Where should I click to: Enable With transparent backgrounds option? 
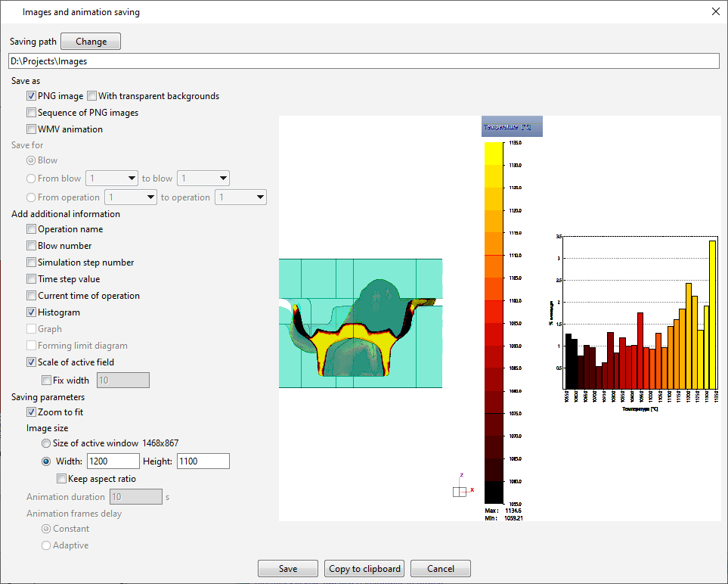click(x=92, y=96)
